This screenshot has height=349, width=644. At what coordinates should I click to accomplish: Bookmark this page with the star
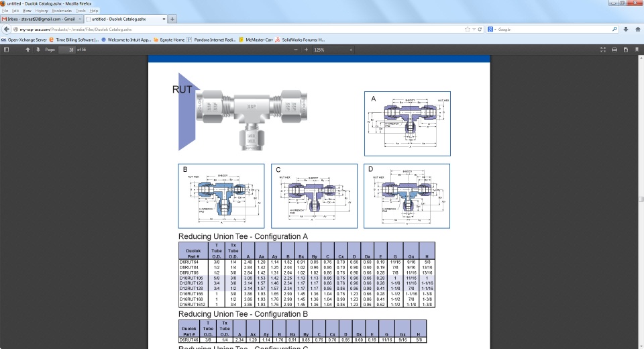(x=468, y=30)
